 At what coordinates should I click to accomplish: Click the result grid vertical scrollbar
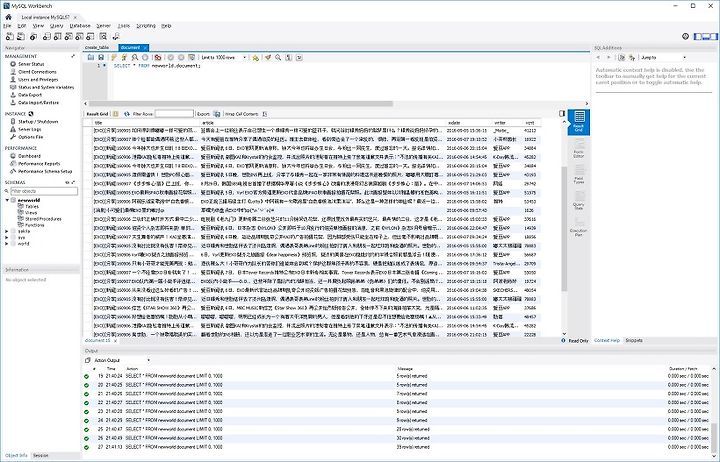[x=564, y=229]
